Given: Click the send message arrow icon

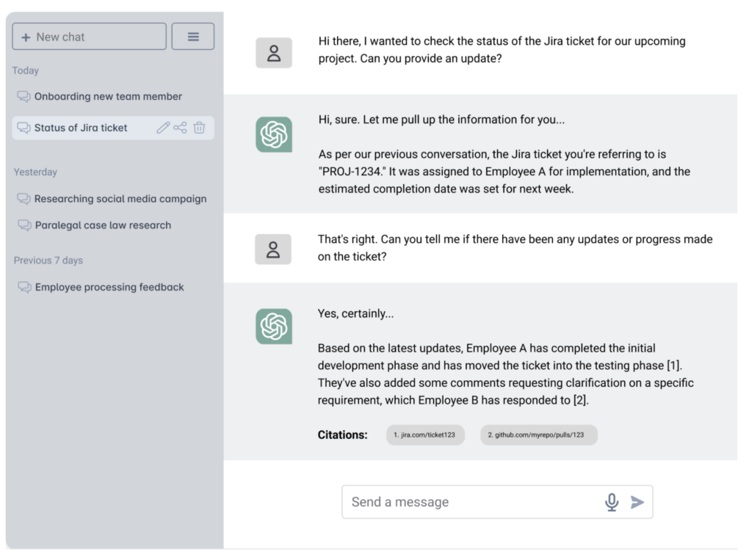Looking at the screenshot, I should [637, 502].
